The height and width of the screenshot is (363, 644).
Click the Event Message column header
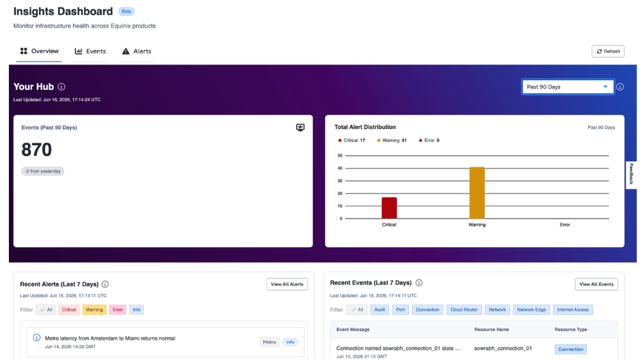point(353,329)
